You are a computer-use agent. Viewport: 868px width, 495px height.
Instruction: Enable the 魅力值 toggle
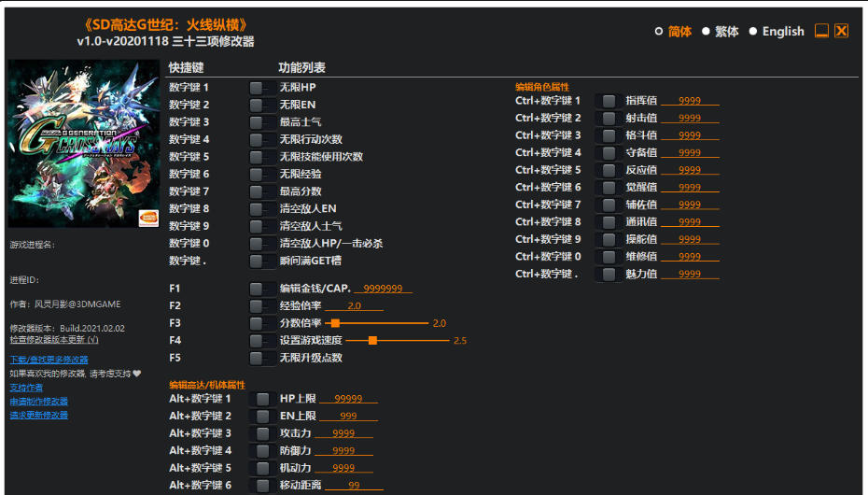608,274
